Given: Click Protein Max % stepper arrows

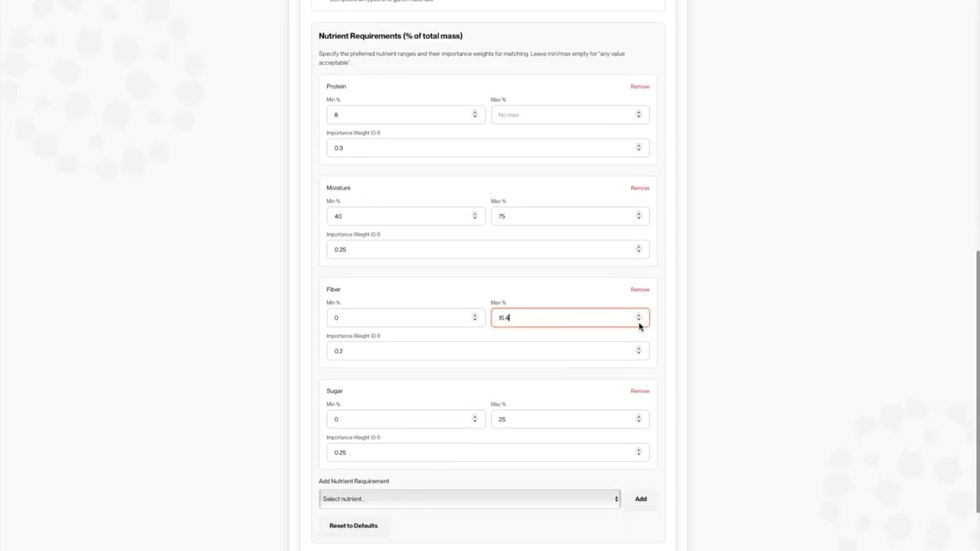Looking at the screenshot, I should (639, 115).
